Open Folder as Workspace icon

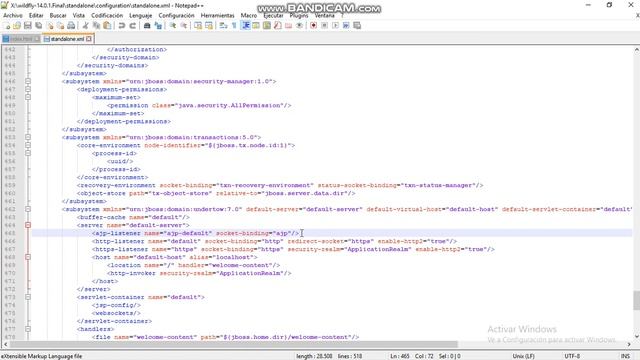[x=288, y=25]
